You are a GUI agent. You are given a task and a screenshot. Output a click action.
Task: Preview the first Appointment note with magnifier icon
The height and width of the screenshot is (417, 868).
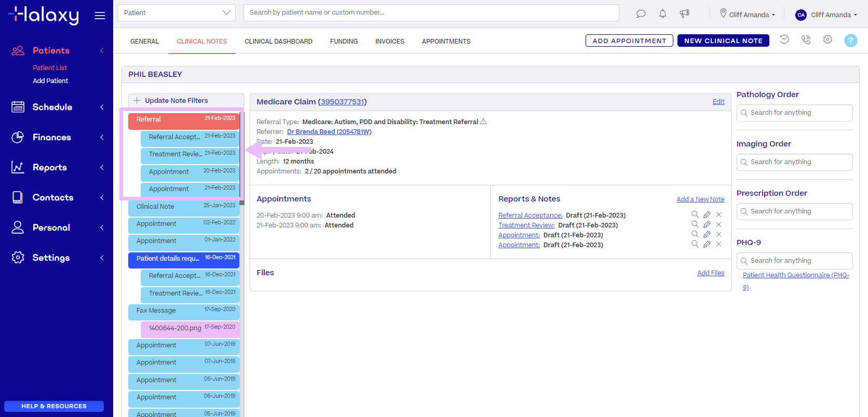[695, 234]
